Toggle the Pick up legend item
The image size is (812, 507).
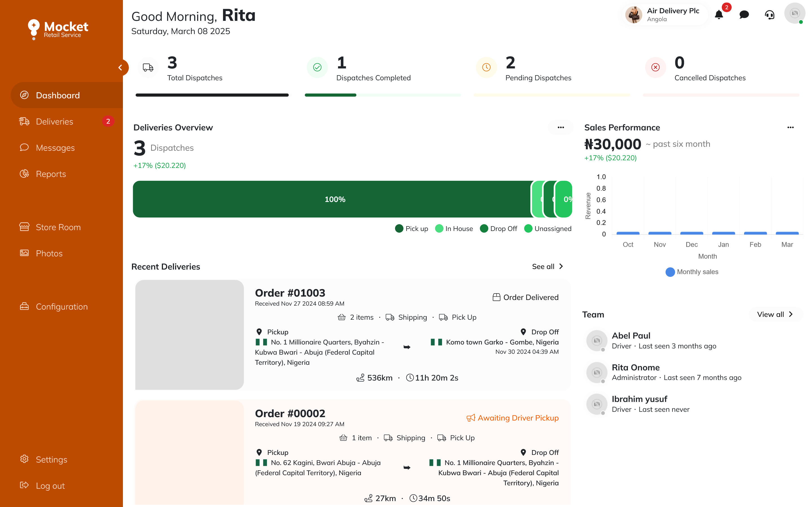[x=412, y=229]
